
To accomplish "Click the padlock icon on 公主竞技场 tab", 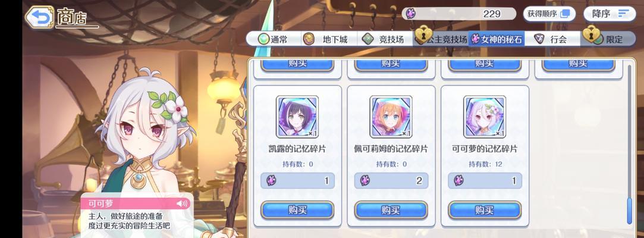I will (x=423, y=35).
